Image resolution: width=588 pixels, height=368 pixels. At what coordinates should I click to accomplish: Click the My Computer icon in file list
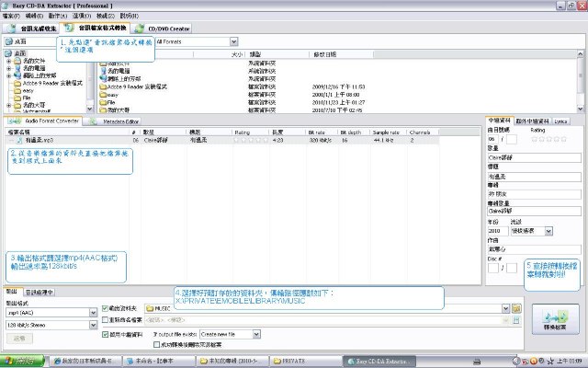[104, 71]
